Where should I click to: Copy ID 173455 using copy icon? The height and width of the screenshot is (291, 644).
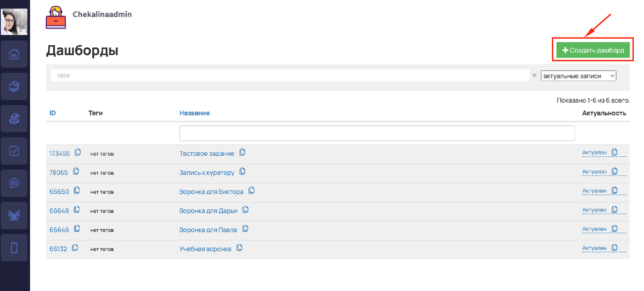point(78,152)
